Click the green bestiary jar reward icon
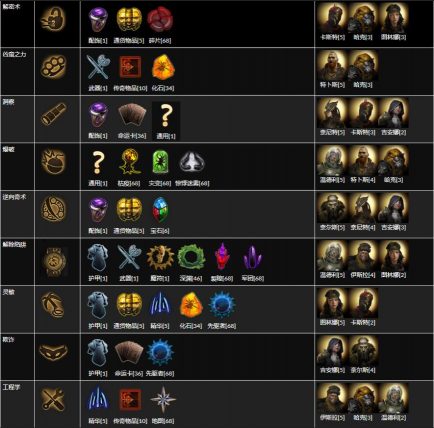The image size is (434, 428). tap(160, 162)
